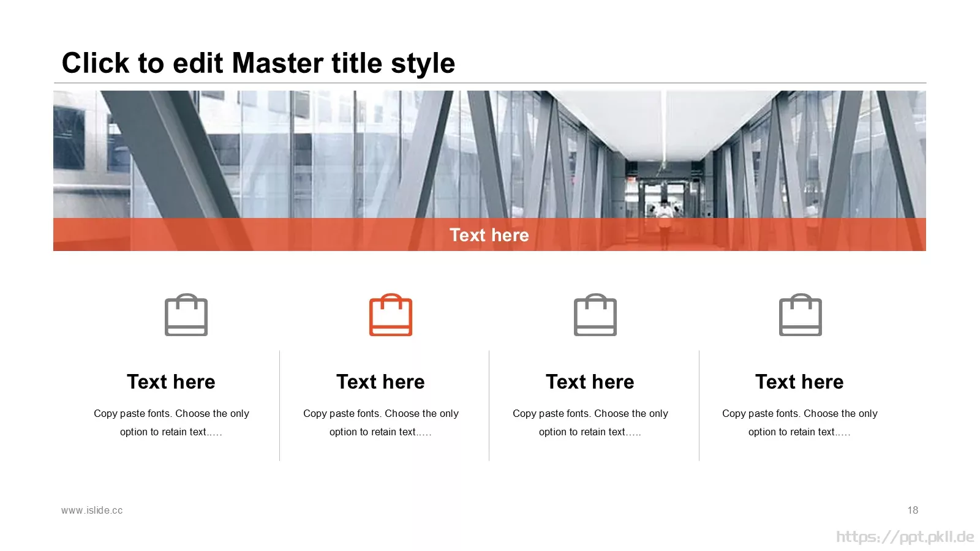The width and height of the screenshot is (980, 551).
Task: Click the 'Copy paste fonts' paragraph in first column
Action: [171, 422]
